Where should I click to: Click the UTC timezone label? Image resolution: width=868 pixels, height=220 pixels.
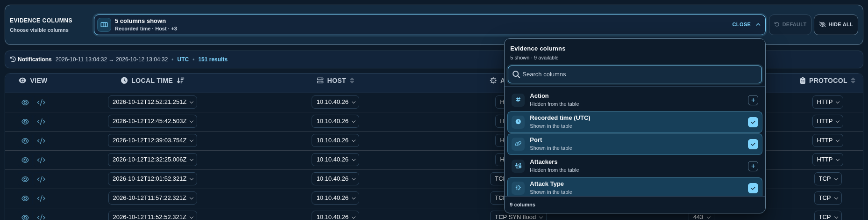point(183,59)
